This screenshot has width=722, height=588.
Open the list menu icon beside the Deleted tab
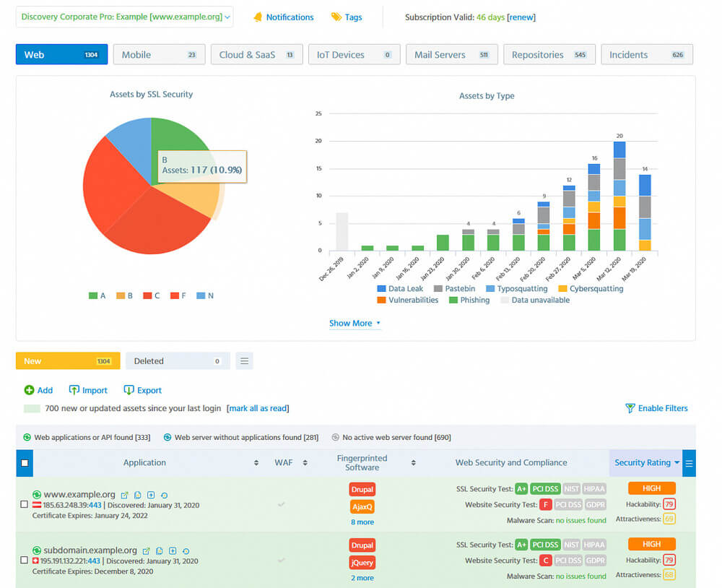(x=244, y=360)
